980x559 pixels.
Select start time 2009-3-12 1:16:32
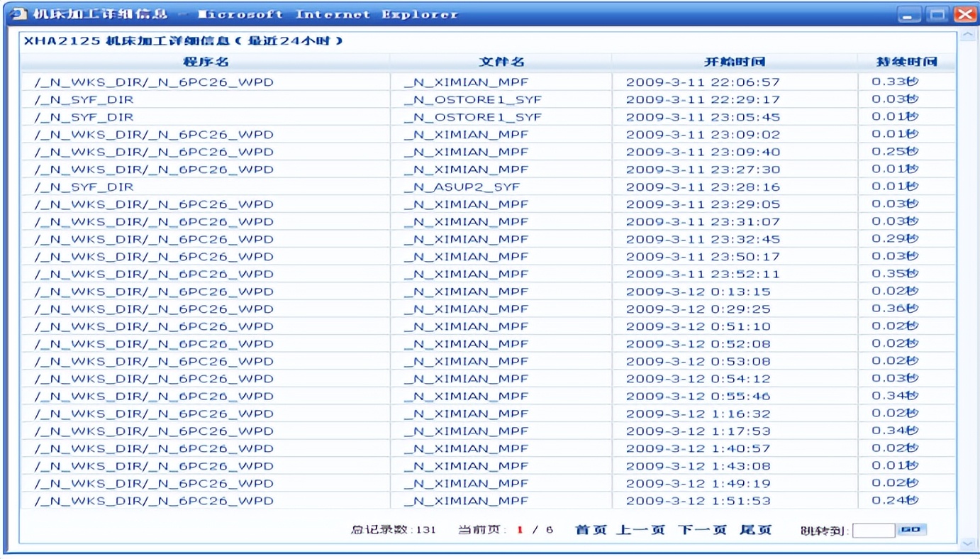(698, 414)
